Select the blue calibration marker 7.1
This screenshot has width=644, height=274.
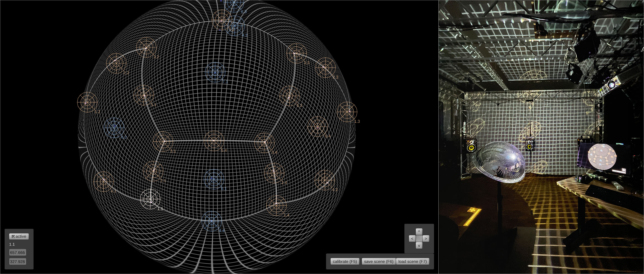coord(215,72)
